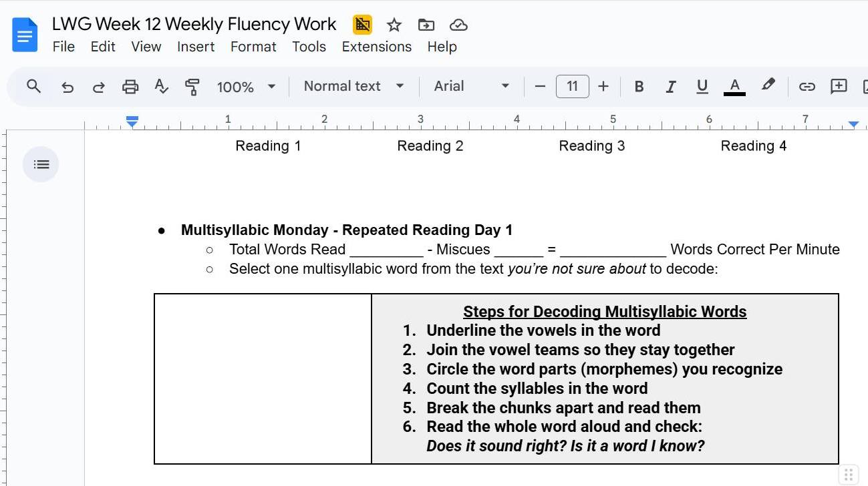Open the View menu
Image resolution: width=868 pixels, height=486 pixels.
(146, 47)
